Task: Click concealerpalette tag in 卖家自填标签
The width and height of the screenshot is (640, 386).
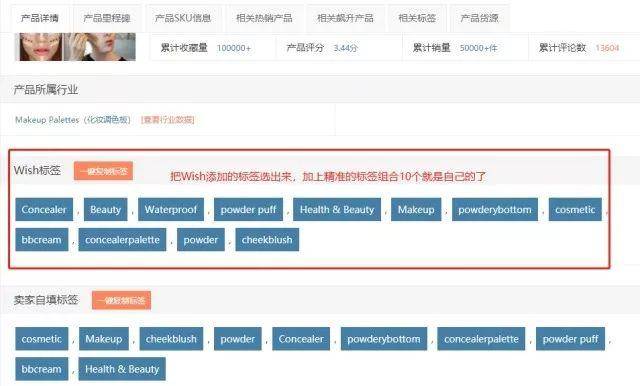Action: coord(481,339)
